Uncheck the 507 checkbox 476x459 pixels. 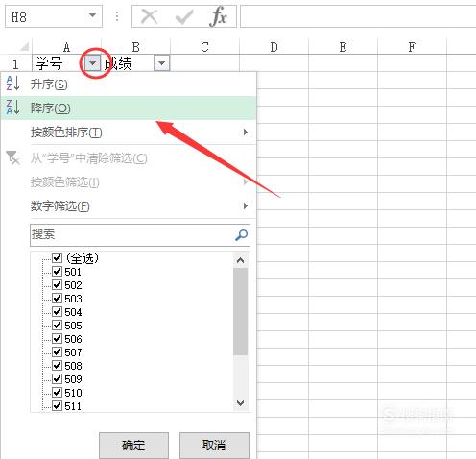point(57,352)
